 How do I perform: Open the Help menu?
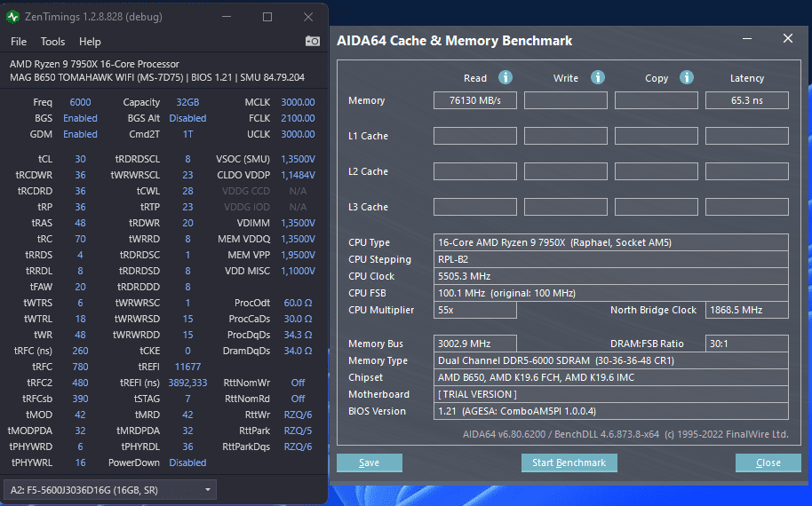[90, 42]
